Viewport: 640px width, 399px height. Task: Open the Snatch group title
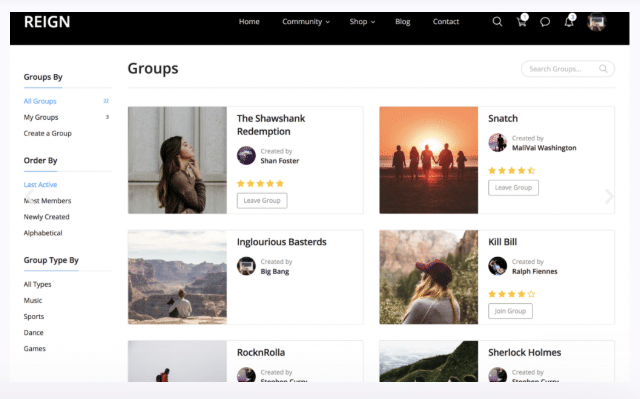click(503, 118)
